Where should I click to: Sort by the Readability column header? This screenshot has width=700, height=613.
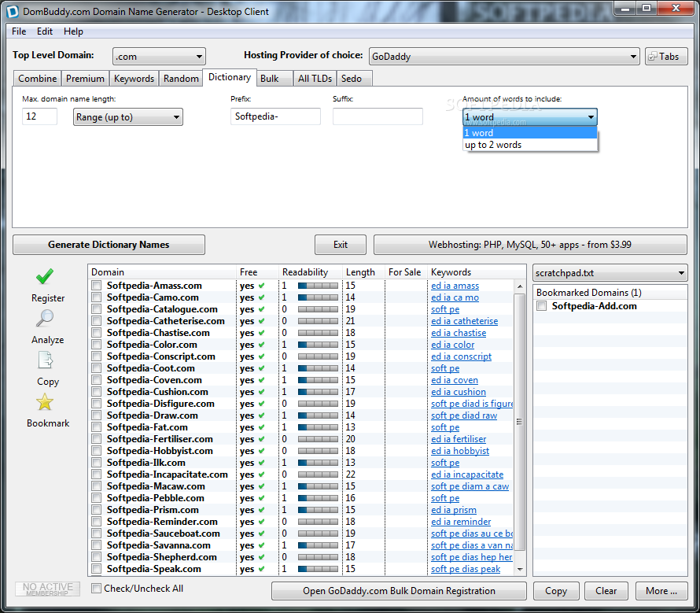pos(310,272)
